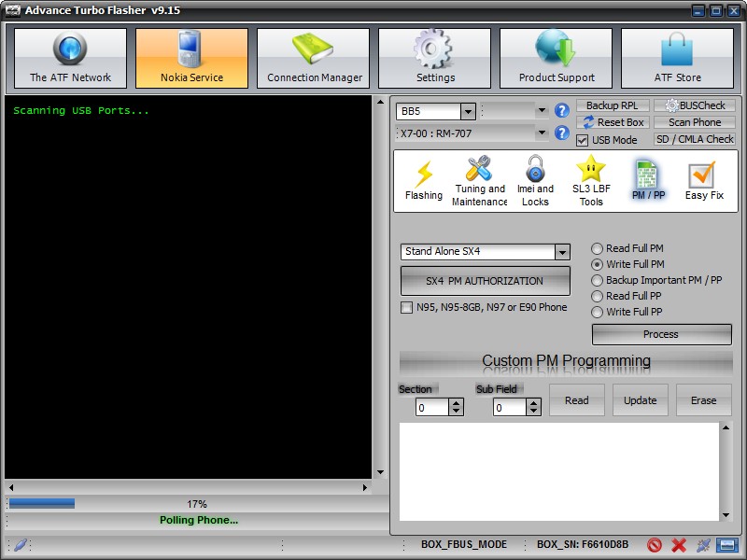Click the Update button
The height and width of the screenshot is (560, 747).
click(x=640, y=400)
